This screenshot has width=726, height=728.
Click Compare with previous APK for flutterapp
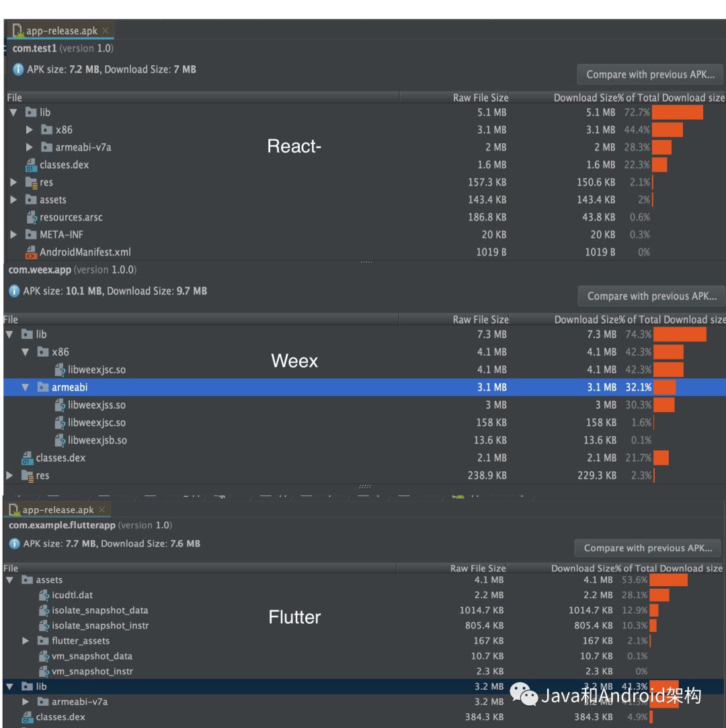coord(647,548)
